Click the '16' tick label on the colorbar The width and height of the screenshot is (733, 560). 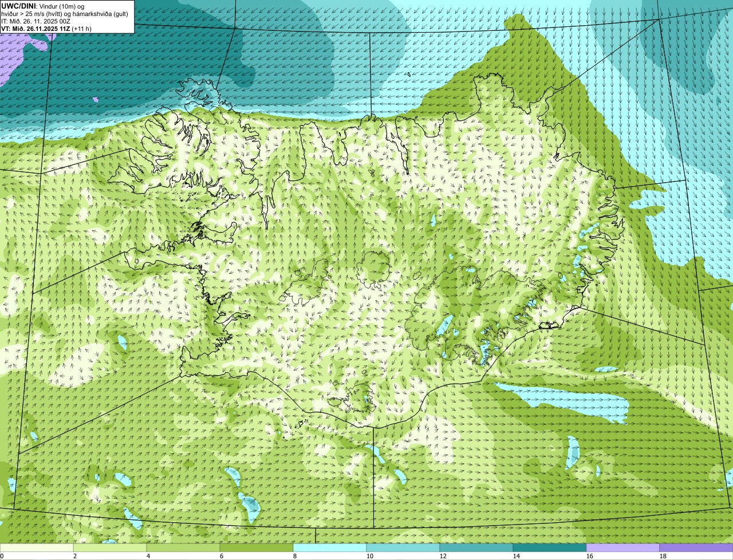point(590,556)
